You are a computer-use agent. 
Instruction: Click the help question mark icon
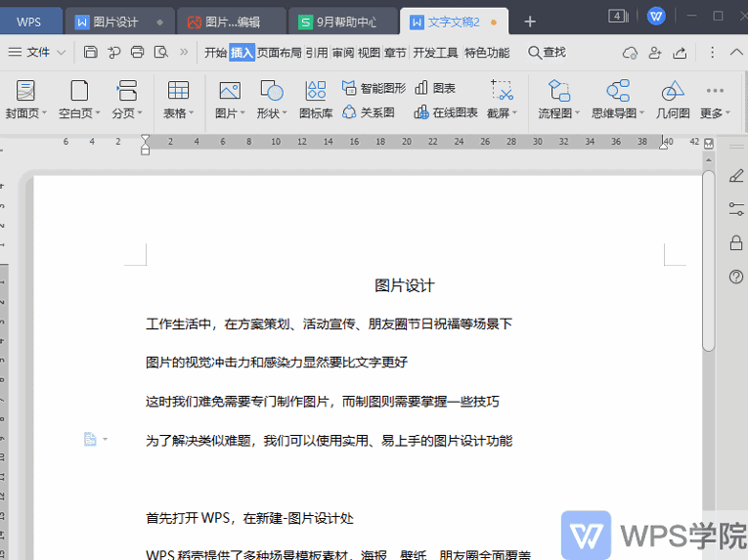pyautogui.click(x=736, y=277)
